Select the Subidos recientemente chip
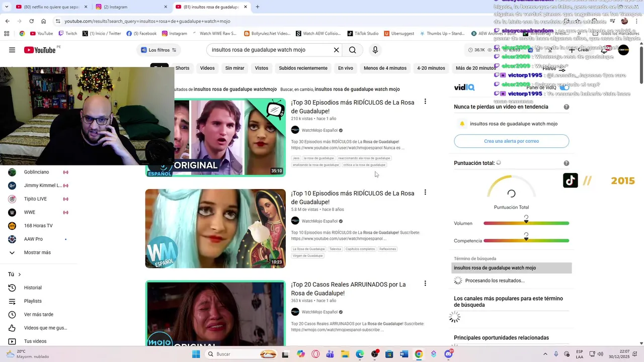 (303, 68)
